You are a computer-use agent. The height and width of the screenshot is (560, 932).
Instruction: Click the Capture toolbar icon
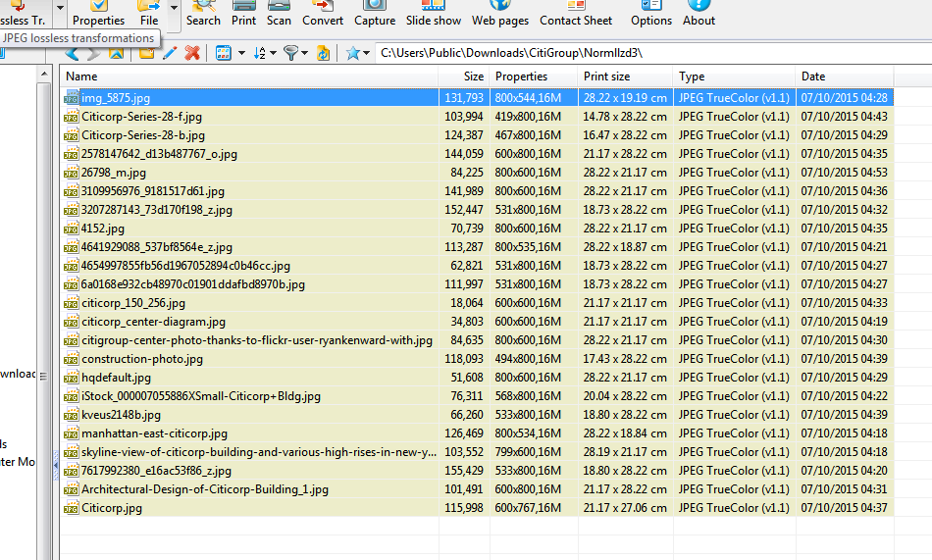(x=375, y=14)
